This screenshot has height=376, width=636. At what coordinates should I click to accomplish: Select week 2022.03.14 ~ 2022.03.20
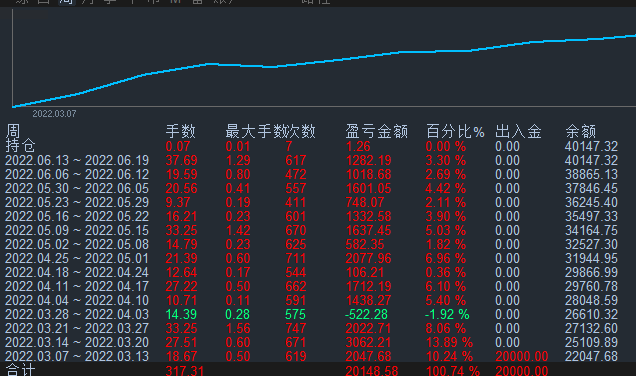77,343
